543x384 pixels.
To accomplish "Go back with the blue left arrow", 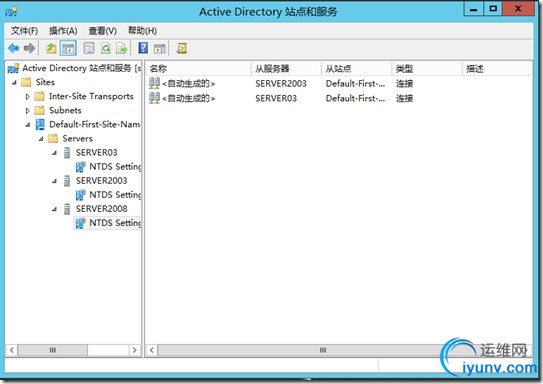I will point(14,48).
